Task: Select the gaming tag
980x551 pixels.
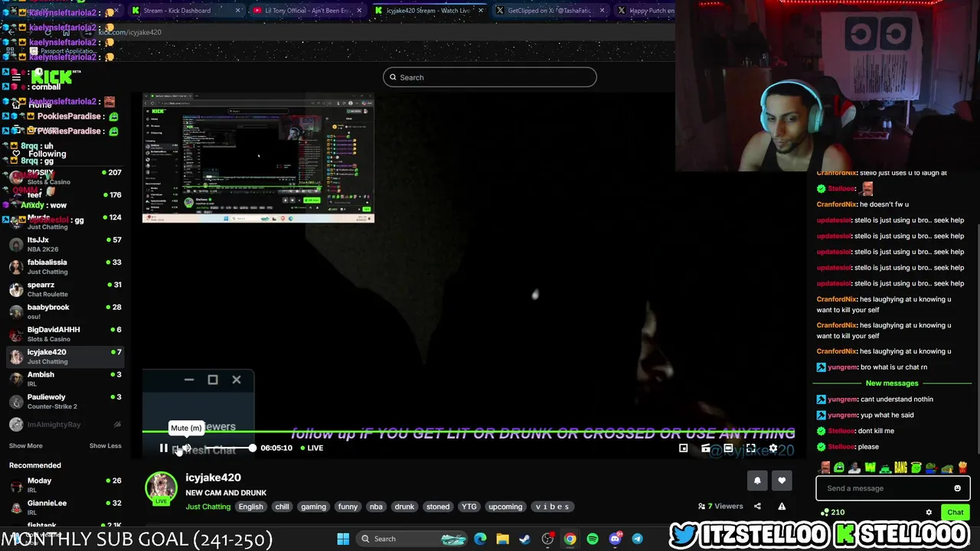Action: tap(313, 507)
